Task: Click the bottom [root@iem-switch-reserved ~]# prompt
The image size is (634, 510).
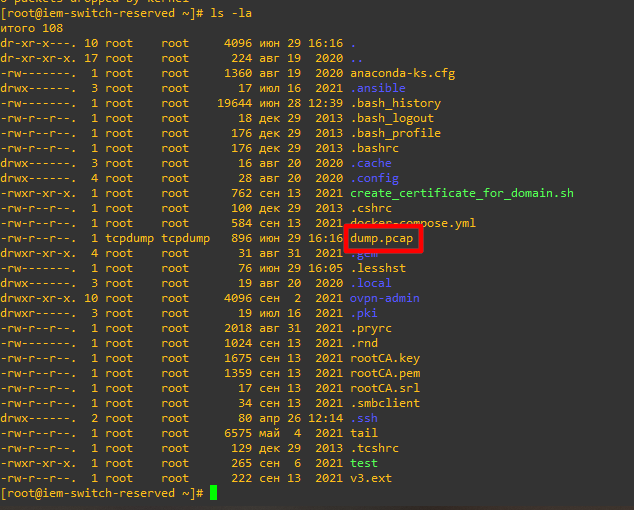Action: point(101,493)
